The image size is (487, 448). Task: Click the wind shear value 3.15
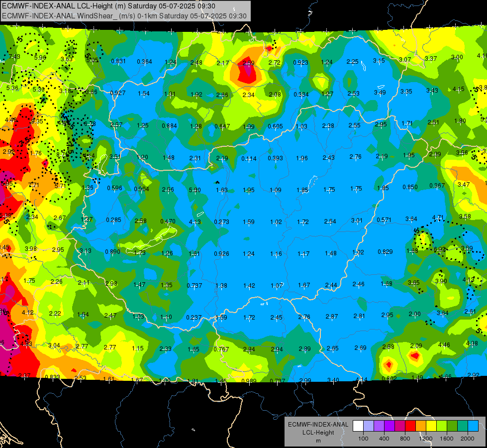[x=379, y=60]
